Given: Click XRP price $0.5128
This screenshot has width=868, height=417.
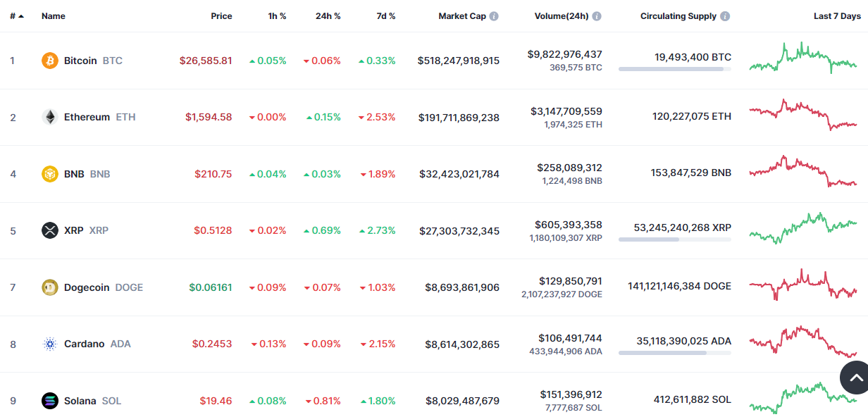Looking at the screenshot, I should coord(213,230).
